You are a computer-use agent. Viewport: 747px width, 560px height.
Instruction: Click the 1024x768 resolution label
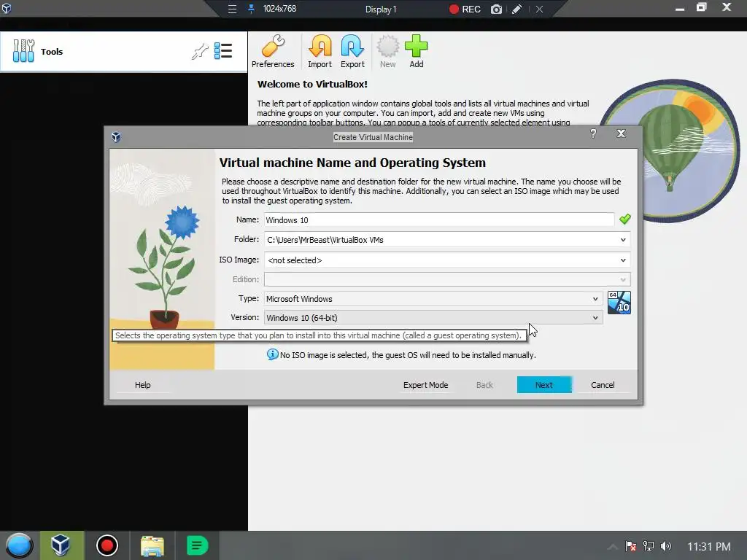coord(279,9)
